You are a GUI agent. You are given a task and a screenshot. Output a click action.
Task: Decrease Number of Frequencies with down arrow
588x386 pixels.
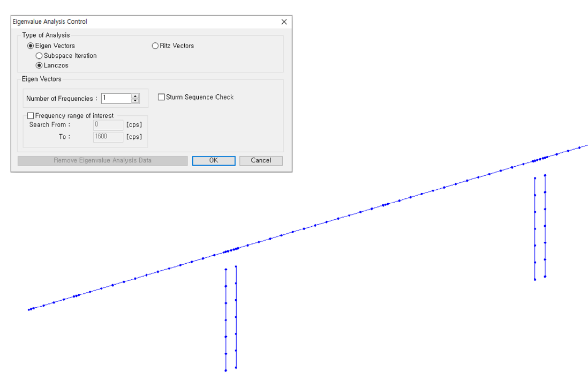tap(135, 101)
